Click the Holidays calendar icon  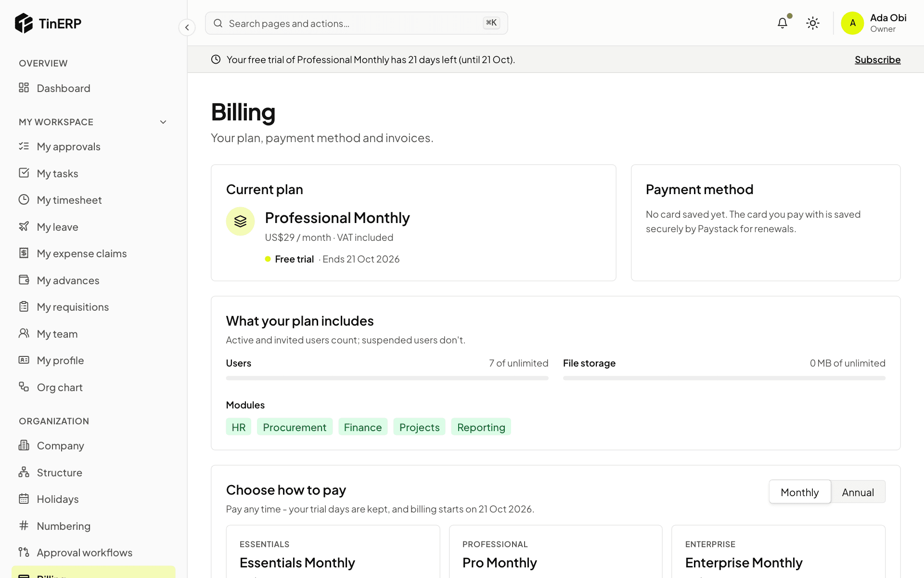[x=24, y=499]
